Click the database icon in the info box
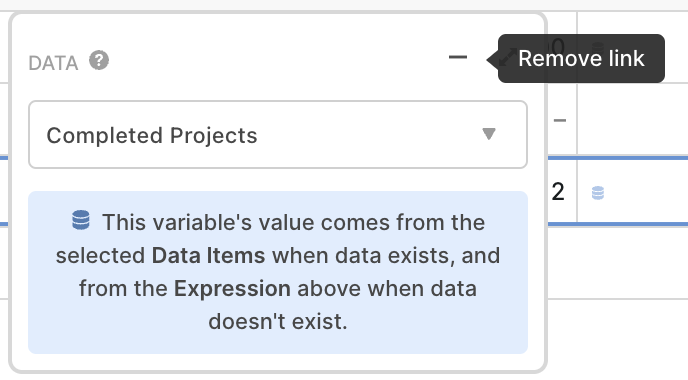This screenshot has width=688, height=380. point(81,220)
